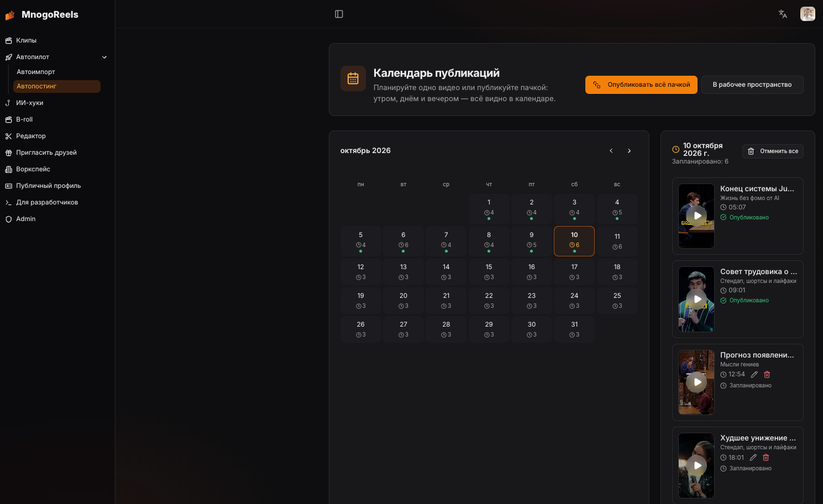Viewport: 823px width, 504px height.
Task: Edit the 18:01 scheduled post time
Action: [x=753, y=458]
